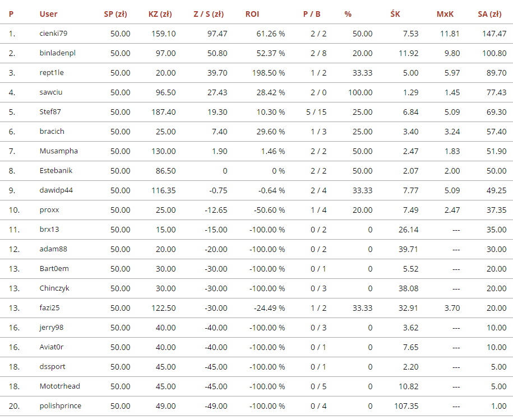Sort table by the ROI column header
Image resolution: width=513 pixels, height=420 pixels.
[252, 14]
